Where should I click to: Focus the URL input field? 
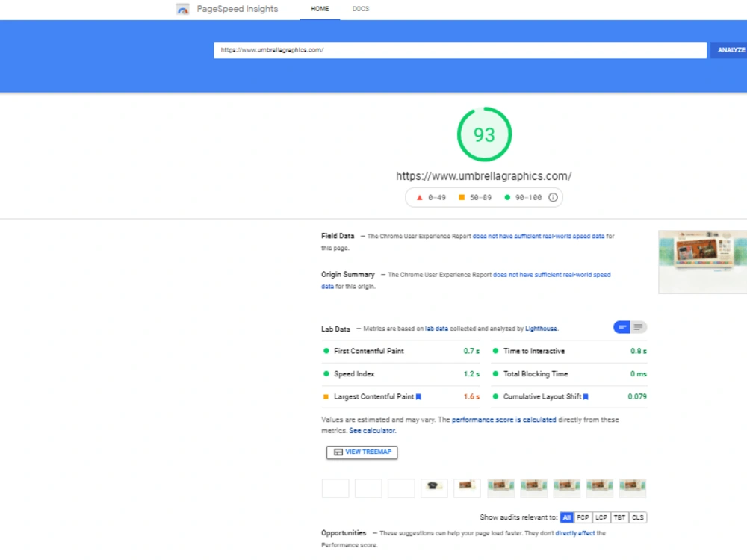point(459,50)
